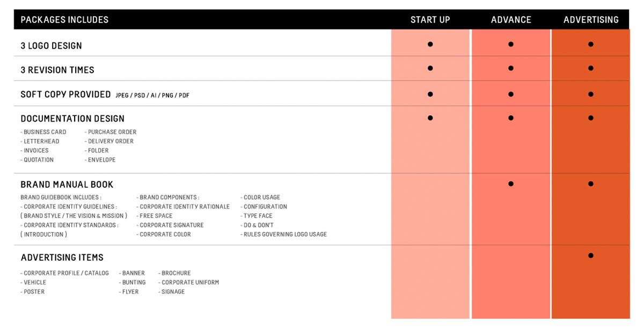Click the Packages Includes header label
This screenshot has height=331, width=644.
[x=64, y=20]
